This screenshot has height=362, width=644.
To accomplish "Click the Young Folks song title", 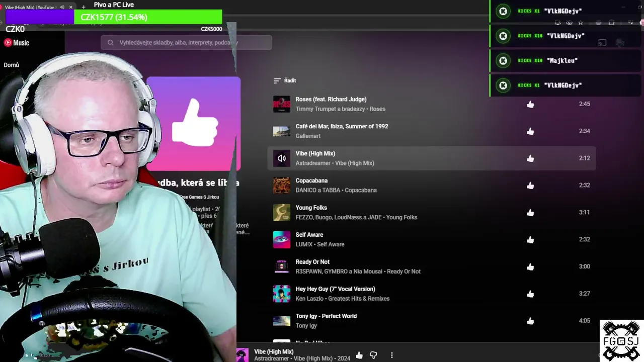I will point(311,208).
